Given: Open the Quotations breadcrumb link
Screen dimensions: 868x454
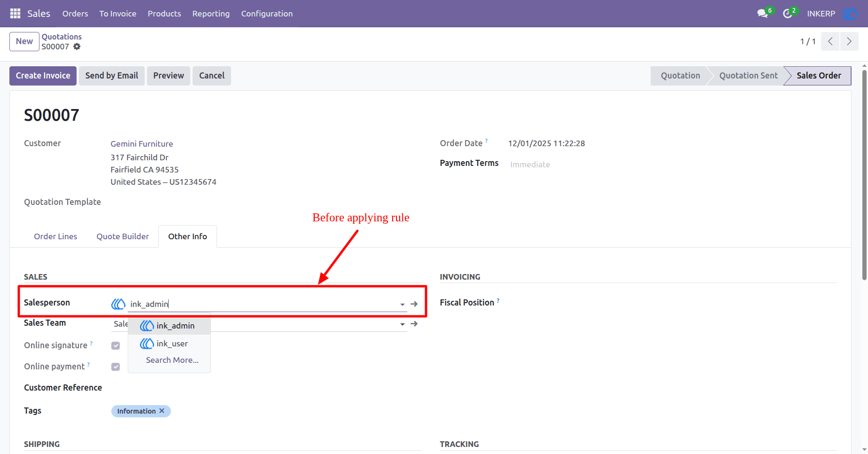Looking at the screenshot, I should (62, 37).
